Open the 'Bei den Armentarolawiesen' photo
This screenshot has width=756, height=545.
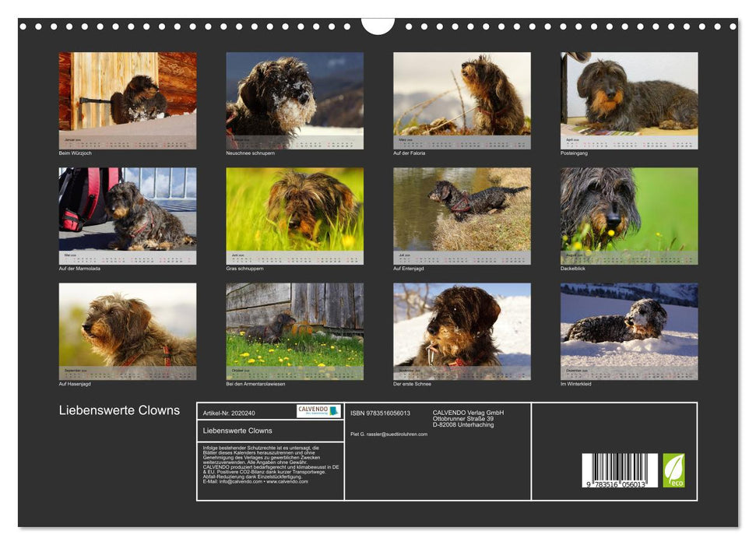click(294, 325)
